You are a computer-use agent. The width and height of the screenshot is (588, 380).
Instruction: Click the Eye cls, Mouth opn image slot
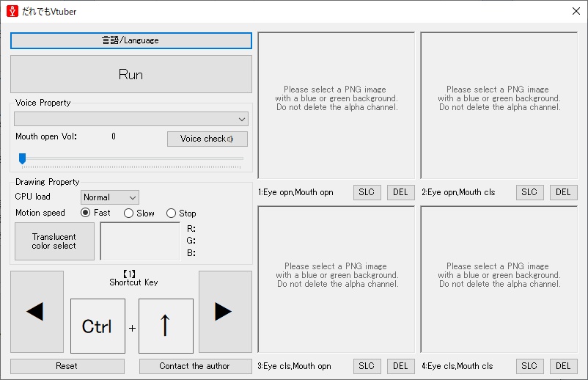(x=337, y=279)
